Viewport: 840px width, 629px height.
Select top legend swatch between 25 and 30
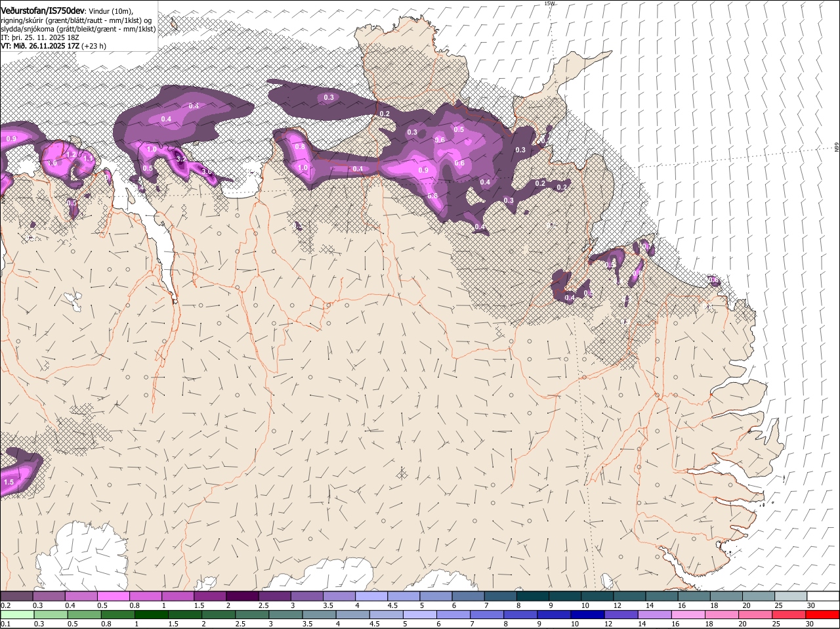click(791, 596)
